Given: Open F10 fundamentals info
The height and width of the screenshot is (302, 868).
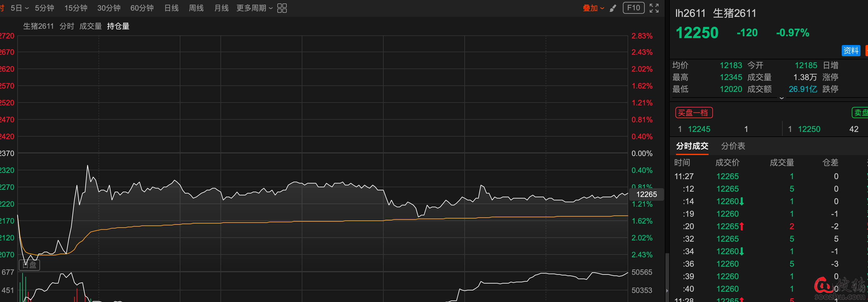Looking at the screenshot, I should [x=633, y=8].
